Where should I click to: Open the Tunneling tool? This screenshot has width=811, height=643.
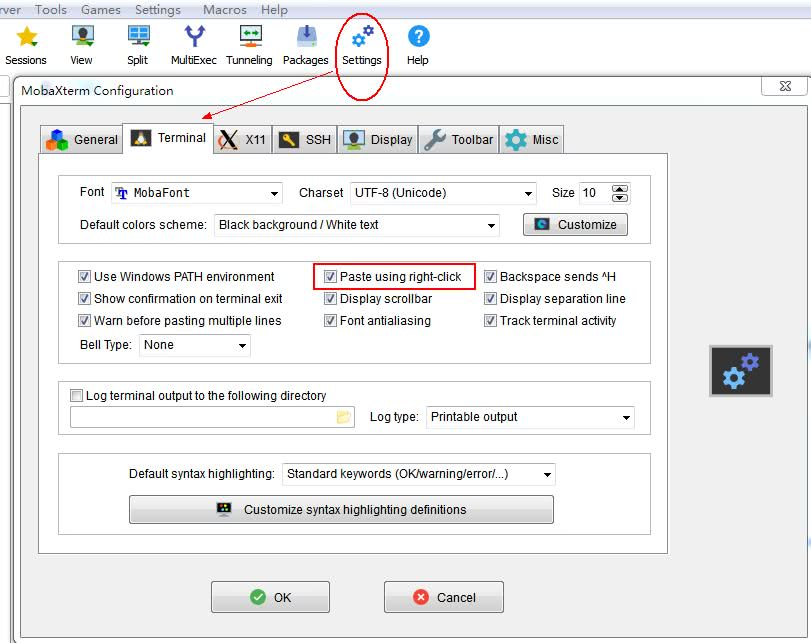pos(250,36)
